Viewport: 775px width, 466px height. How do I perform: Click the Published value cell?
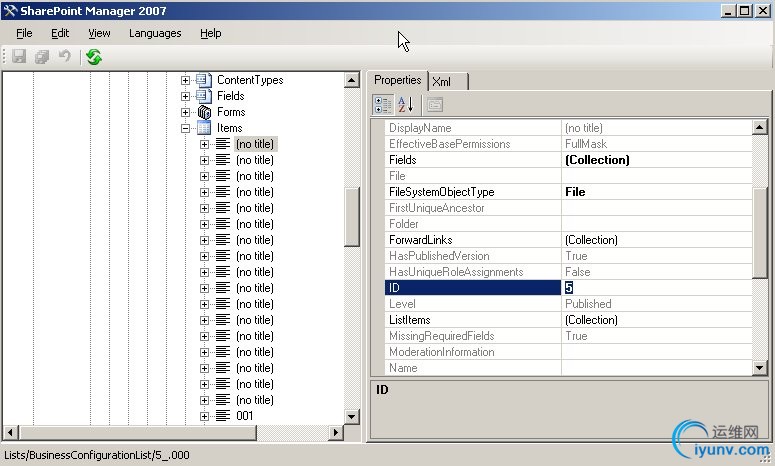657,303
